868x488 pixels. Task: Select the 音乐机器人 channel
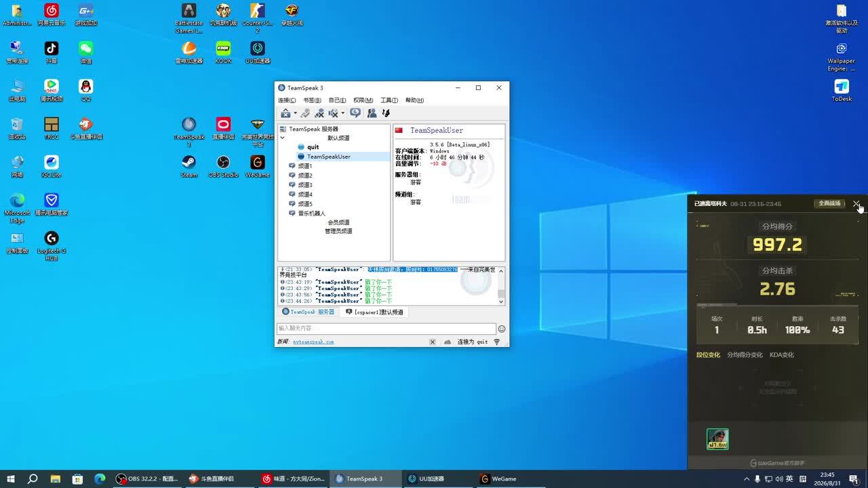click(311, 213)
